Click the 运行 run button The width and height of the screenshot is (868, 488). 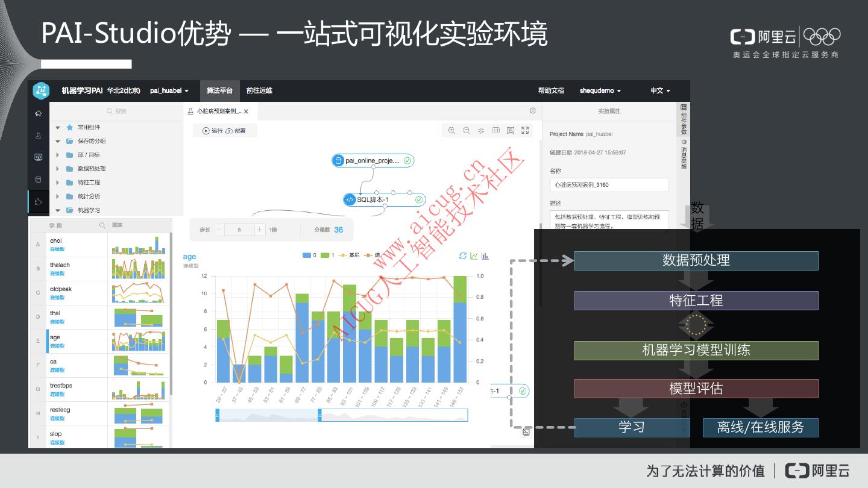(213, 130)
